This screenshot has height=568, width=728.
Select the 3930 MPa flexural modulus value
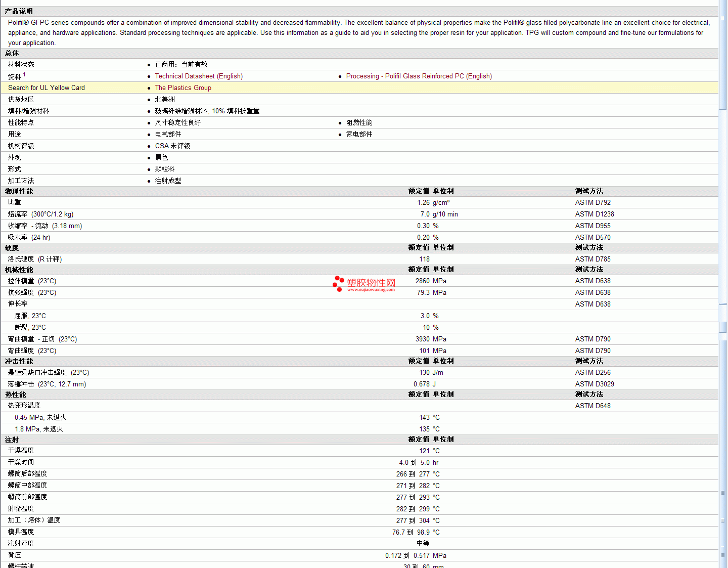431,339
